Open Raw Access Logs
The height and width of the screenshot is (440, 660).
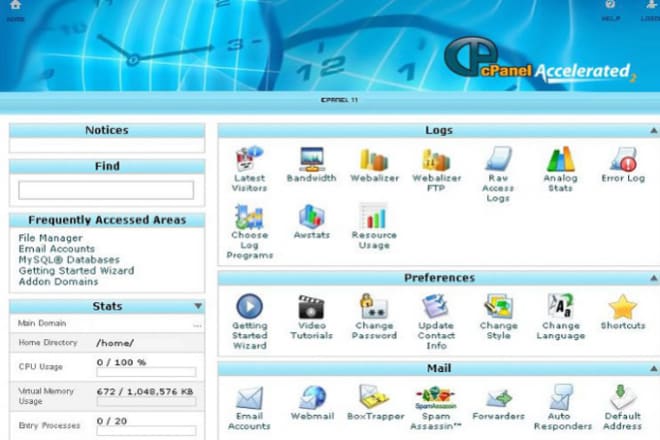pyautogui.click(x=498, y=174)
